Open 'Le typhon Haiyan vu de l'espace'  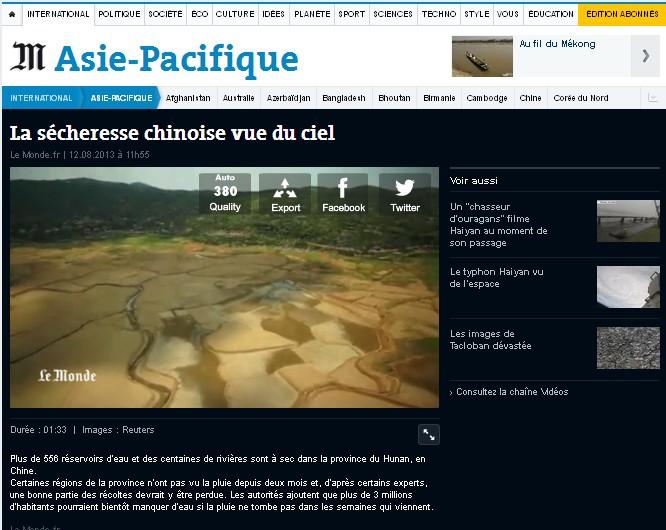pyautogui.click(x=496, y=278)
